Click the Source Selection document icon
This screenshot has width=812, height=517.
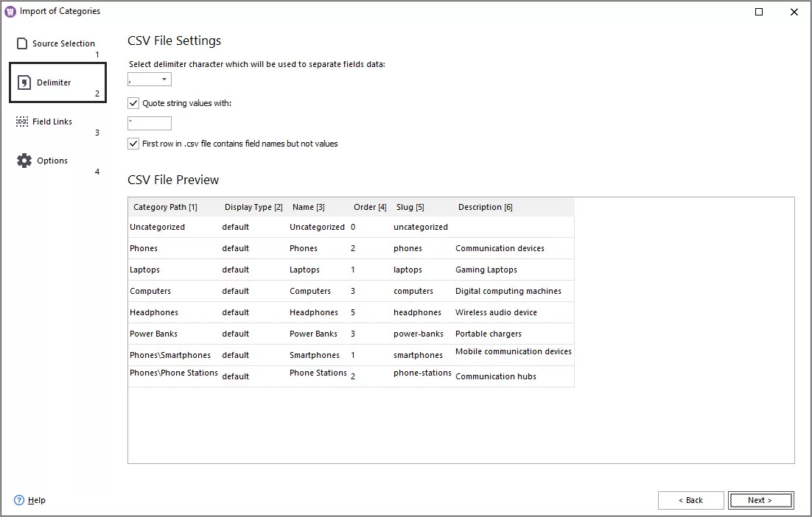[23, 43]
